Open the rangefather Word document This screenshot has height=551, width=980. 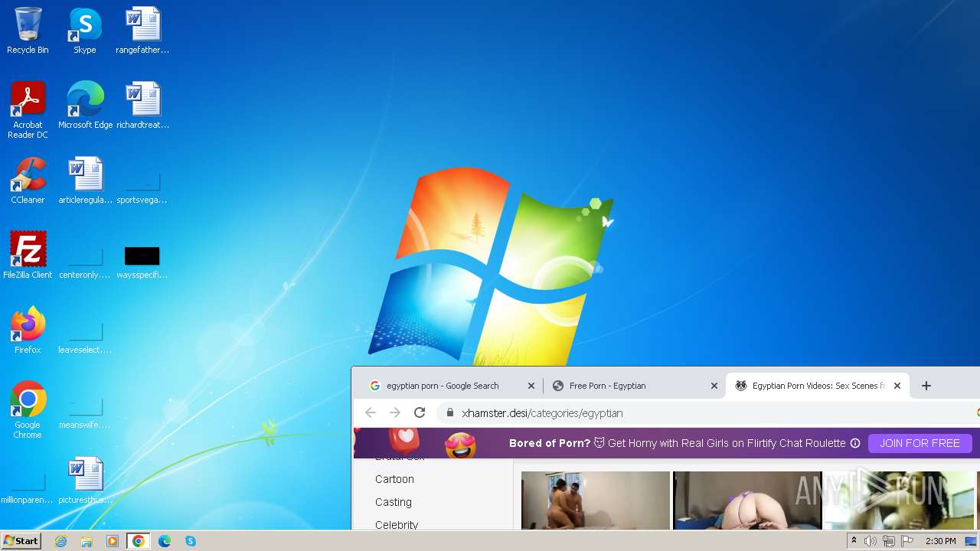[x=142, y=31]
